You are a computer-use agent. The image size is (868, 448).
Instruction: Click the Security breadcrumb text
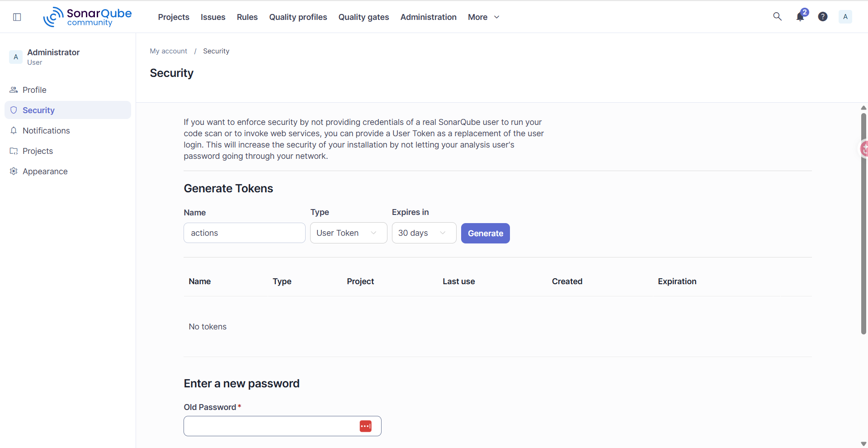216,51
